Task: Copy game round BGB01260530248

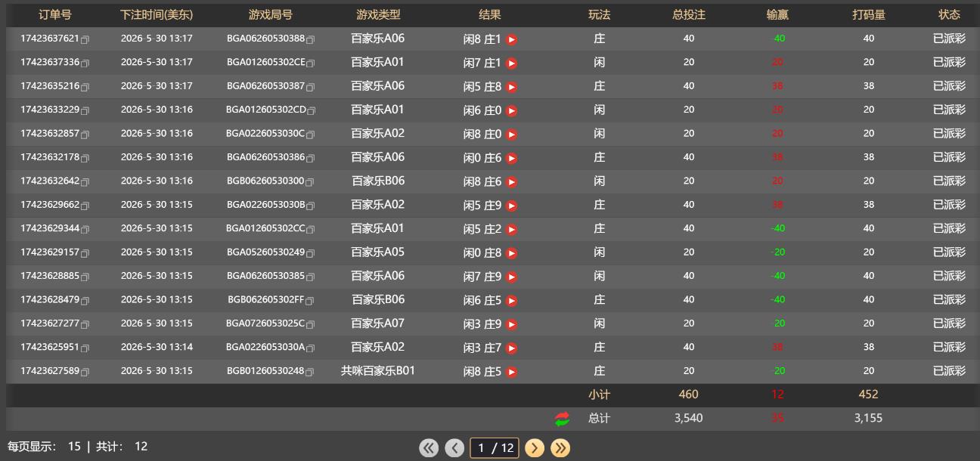Action: [310, 372]
